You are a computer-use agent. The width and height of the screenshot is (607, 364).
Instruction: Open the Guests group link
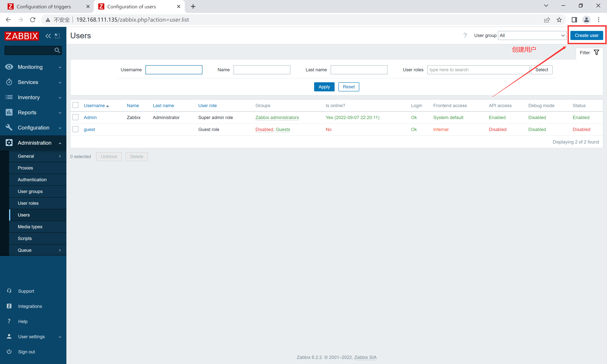click(283, 129)
